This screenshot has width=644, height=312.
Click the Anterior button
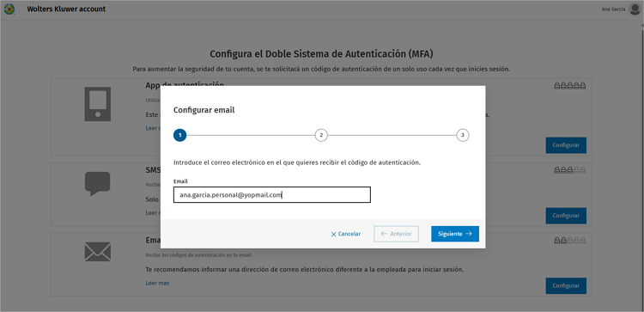coord(396,234)
